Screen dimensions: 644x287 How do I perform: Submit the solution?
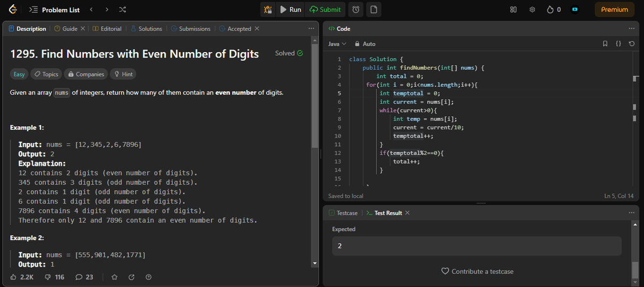(325, 10)
